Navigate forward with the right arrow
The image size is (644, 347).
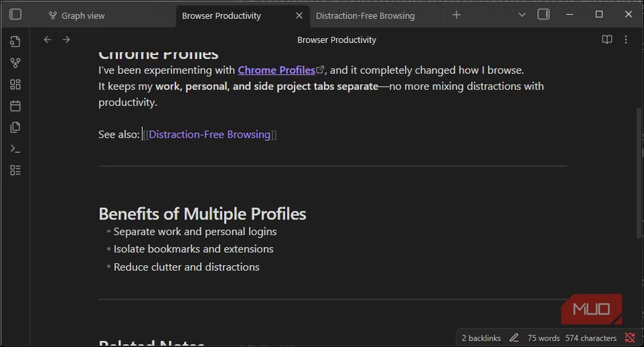(x=66, y=40)
